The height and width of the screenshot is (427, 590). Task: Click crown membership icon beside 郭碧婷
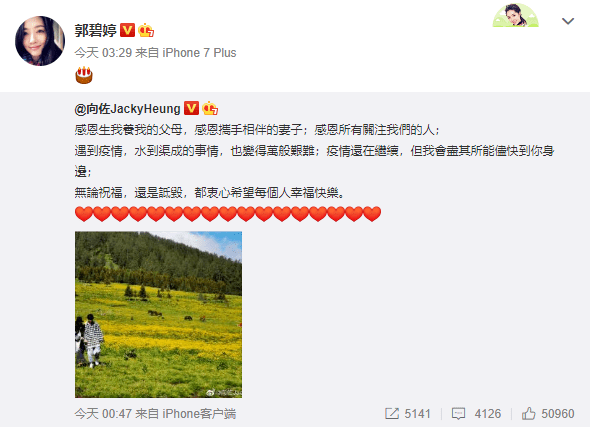[x=146, y=30]
